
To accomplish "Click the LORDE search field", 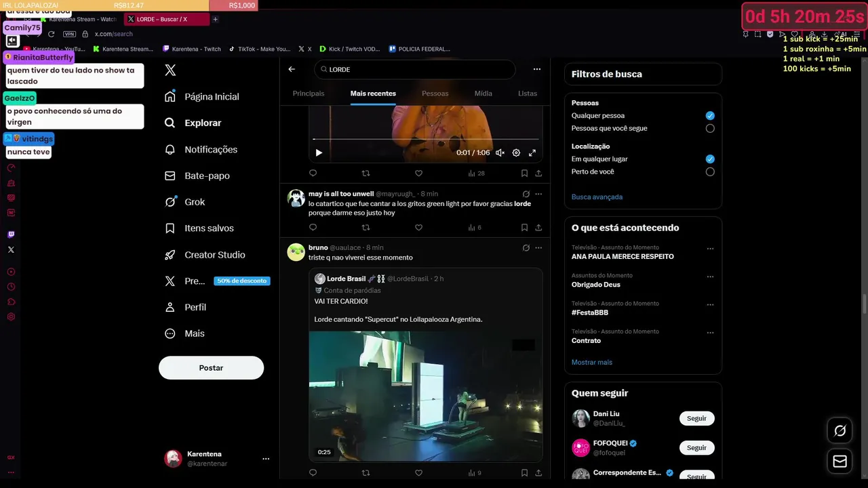I will pyautogui.click(x=414, y=69).
